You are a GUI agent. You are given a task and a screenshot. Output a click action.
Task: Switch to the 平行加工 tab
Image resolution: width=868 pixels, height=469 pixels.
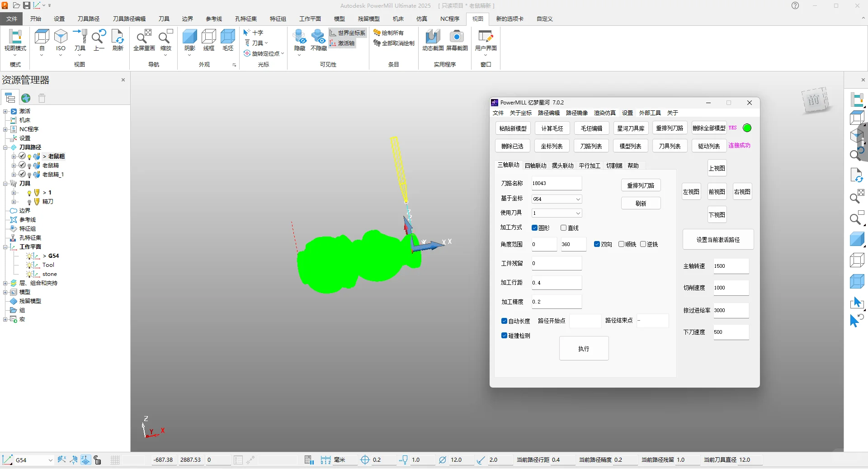pyautogui.click(x=590, y=166)
